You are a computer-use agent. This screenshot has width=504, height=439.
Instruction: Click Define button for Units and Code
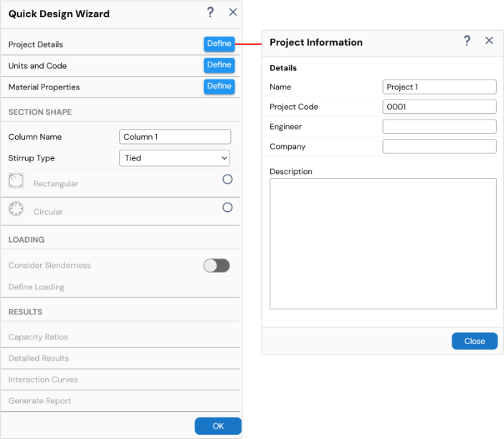(x=219, y=65)
